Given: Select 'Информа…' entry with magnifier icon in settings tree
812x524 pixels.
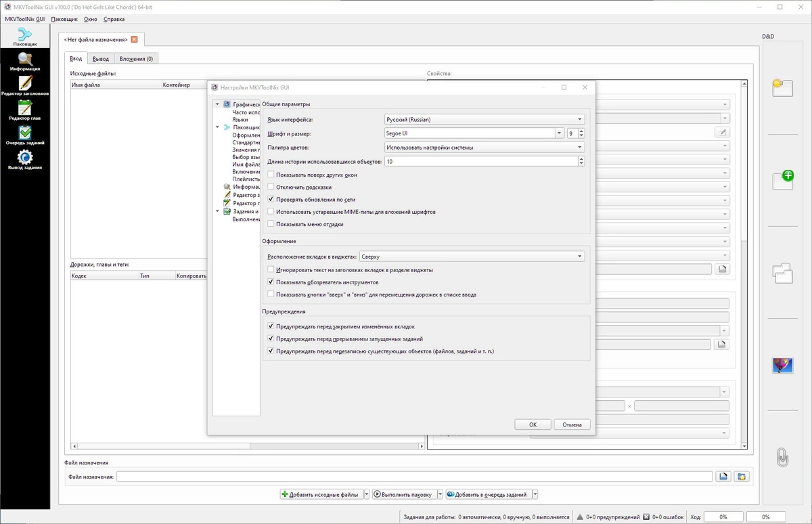Looking at the screenshot, I should (x=242, y=187).
